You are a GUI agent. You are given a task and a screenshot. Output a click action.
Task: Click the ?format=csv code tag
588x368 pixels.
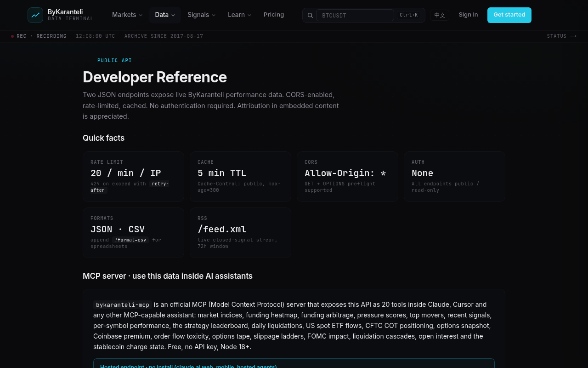click(x=130, y=240)
